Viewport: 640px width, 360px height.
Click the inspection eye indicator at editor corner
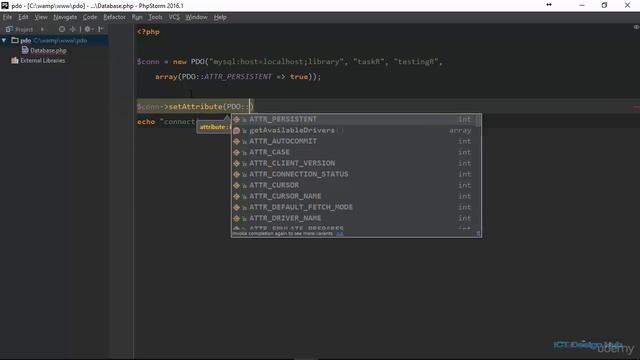(636, 27)
